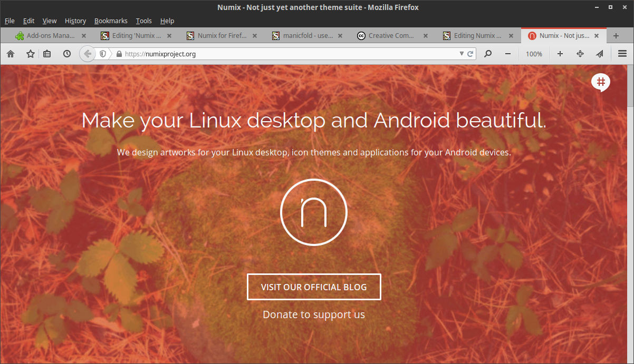Open the Bookmarks menu
The width and height of the screenshot is (634, 364).
point(111,21)
